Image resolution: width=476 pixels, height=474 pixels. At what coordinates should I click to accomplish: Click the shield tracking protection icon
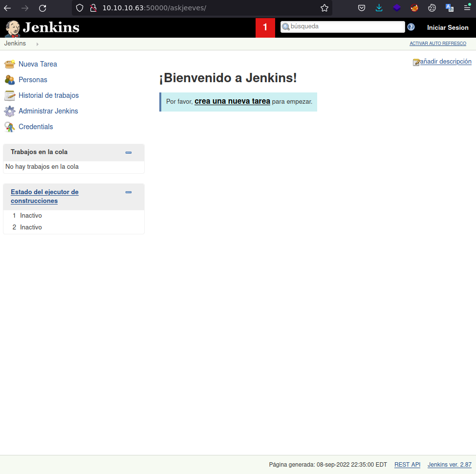click(80, 8)
